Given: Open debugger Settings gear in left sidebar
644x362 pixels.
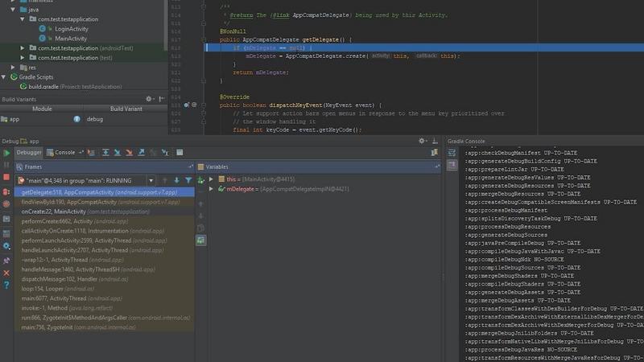Looking at the screenshot, I should pyautogui.click(x=6, y=246).
